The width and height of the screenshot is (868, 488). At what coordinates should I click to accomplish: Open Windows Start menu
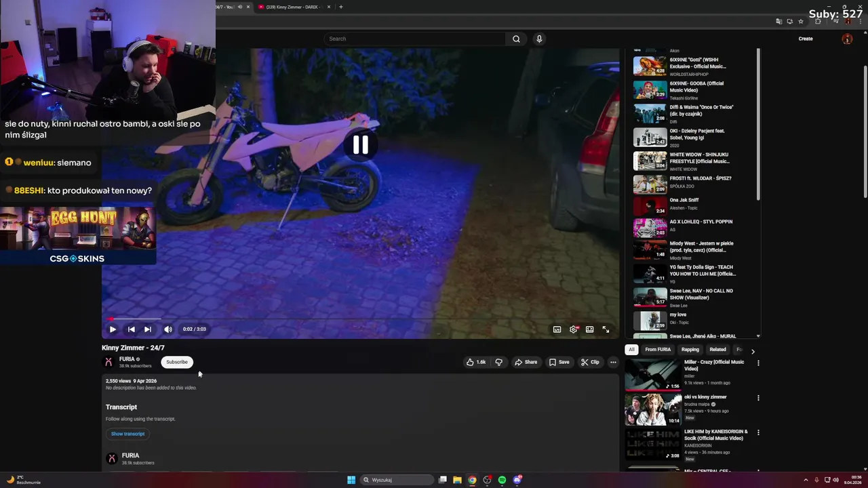[x=351, y=480]
